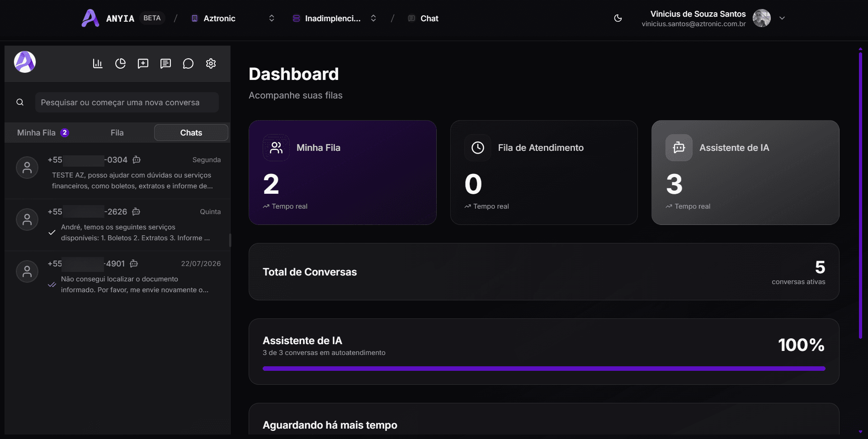Click the robot icon on Assistente de IA card
Viewport: 868px width, 439px height.
[679, 148]
